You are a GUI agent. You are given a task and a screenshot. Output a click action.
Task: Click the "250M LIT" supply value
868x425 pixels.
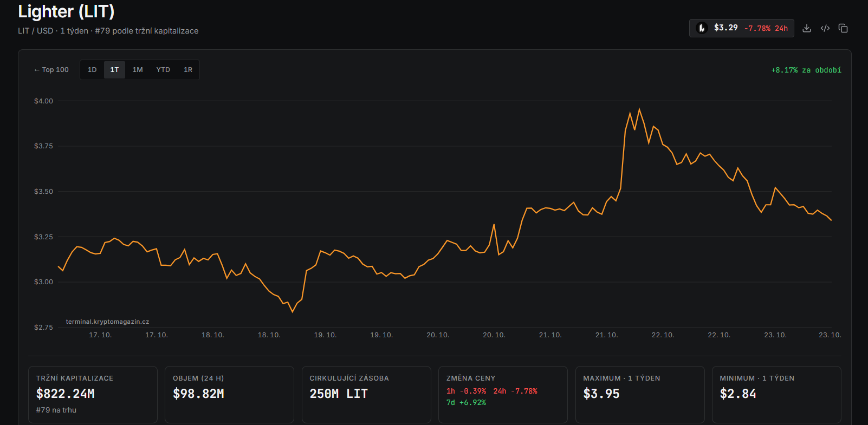pyautogui.click(x=339, y=394)
